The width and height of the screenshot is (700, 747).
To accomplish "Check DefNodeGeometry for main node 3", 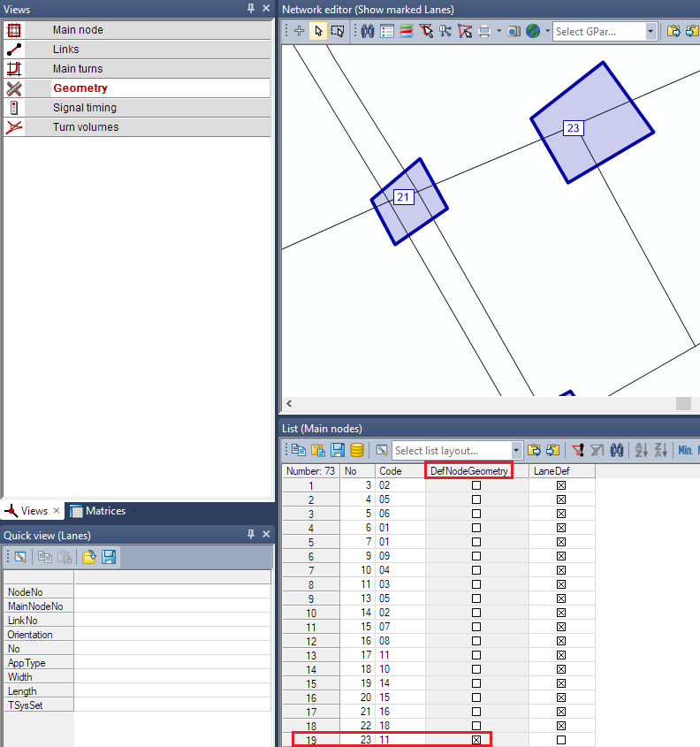I will [476, 485].
